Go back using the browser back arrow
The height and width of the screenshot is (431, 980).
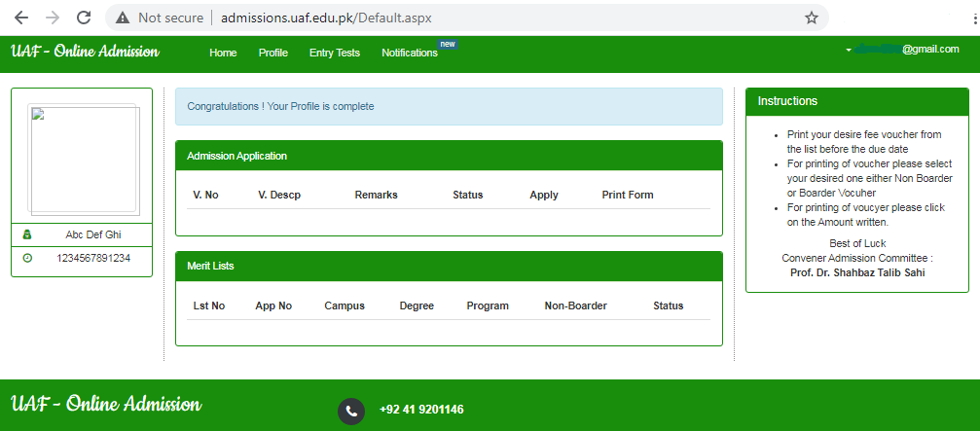[x=21, y=18]
